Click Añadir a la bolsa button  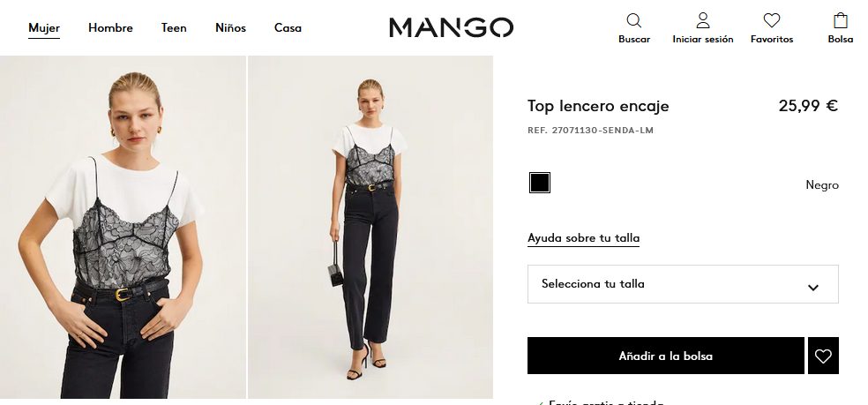click(x=665, y=356)
